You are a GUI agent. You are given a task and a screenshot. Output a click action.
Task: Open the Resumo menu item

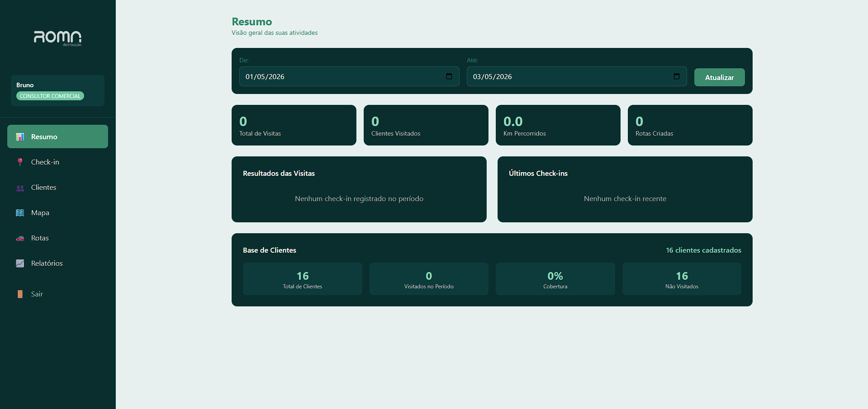[57, 136]
